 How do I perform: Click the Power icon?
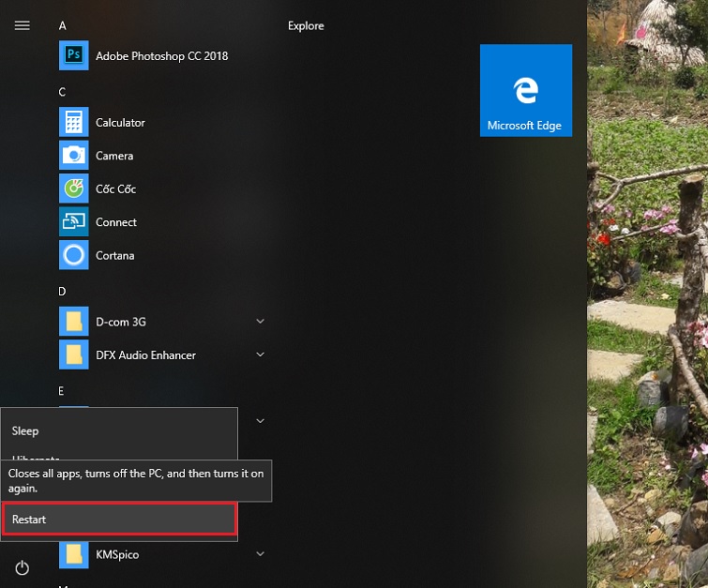(23, 567)
